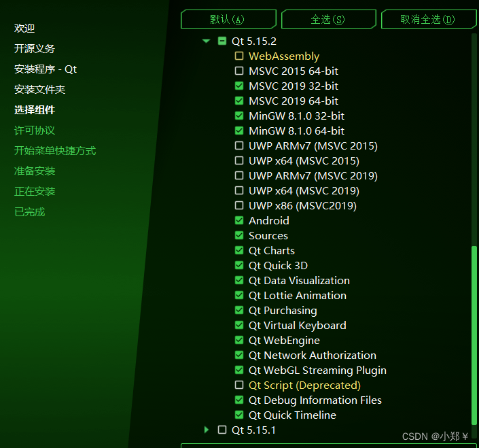The height and width of the screenshot is (448, 479).
Task: Uncheck MSVC 2019 64-bit component
Action: coord(239,101)
